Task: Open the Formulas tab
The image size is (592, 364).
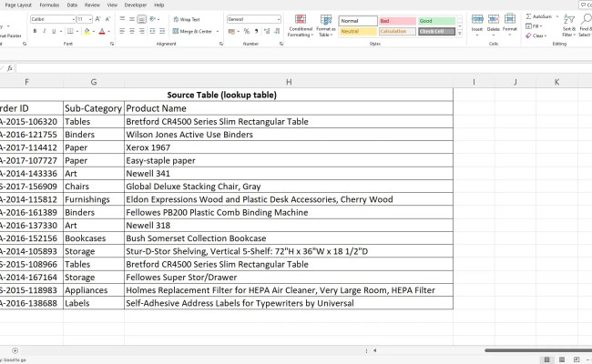Action: (x=49, y=5)
